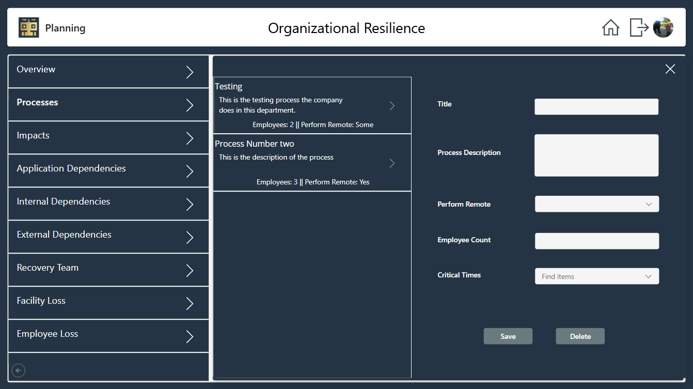Click the chevron next to Overview
The height and width of the screenshot is (389, 693).
[190, 72]
